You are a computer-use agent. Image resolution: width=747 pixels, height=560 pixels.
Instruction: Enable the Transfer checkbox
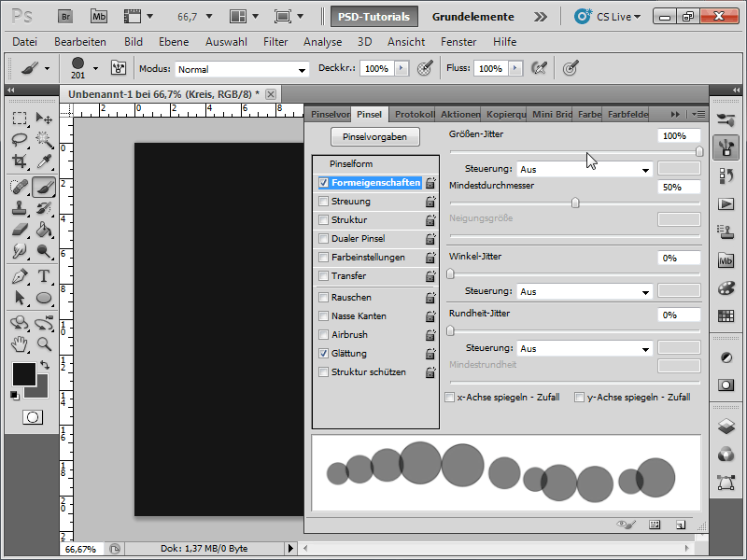pos(323,275)
